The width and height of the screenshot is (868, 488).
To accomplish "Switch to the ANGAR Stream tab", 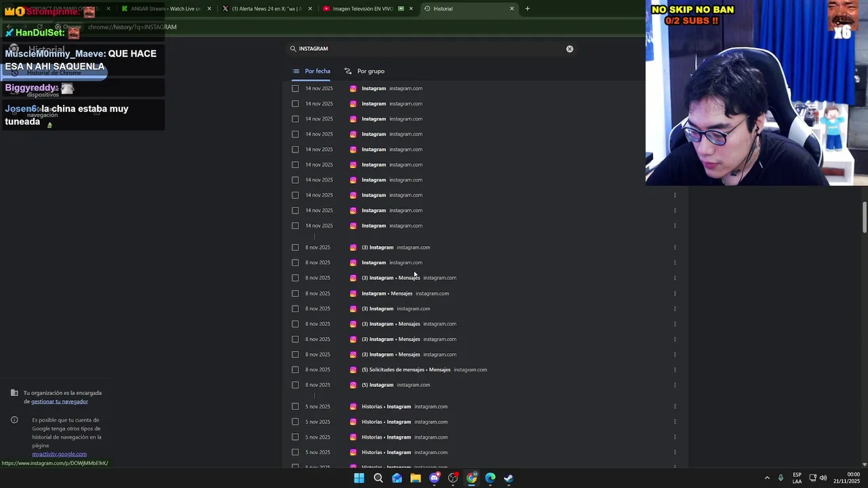I will [165, 9].
